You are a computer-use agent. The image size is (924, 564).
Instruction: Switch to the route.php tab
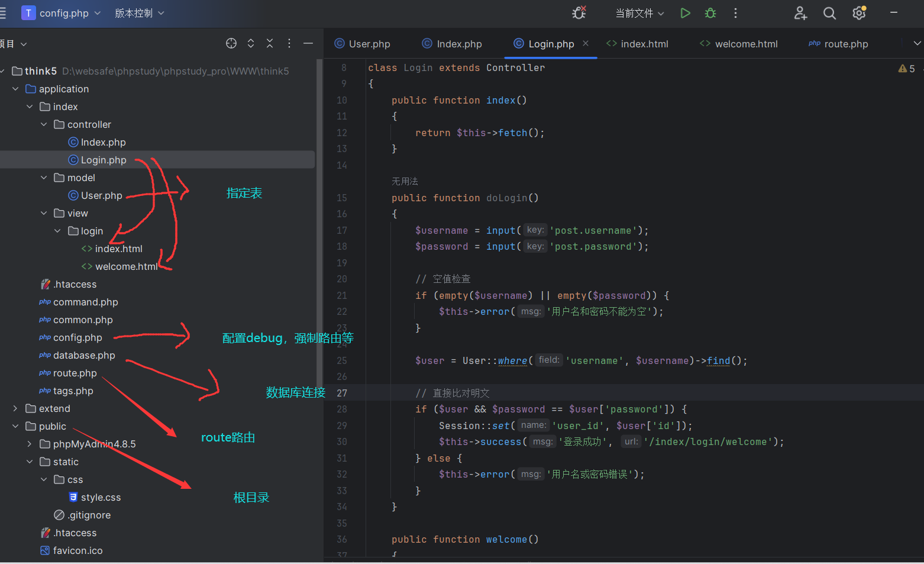pos(845,44)
